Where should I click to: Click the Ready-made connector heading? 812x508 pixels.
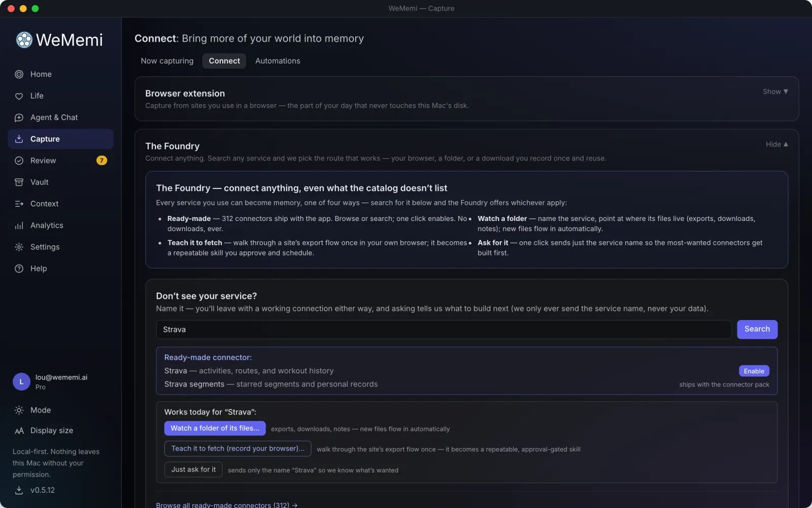point(208,358)
